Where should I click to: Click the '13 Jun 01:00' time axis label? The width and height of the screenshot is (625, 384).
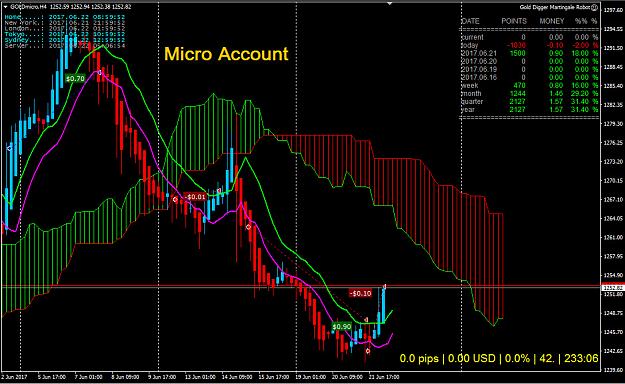click(x=199, y=377)
